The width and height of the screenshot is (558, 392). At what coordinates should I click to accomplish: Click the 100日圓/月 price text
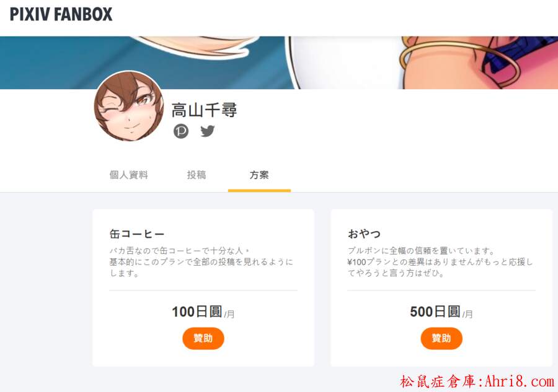coord(203,311)
